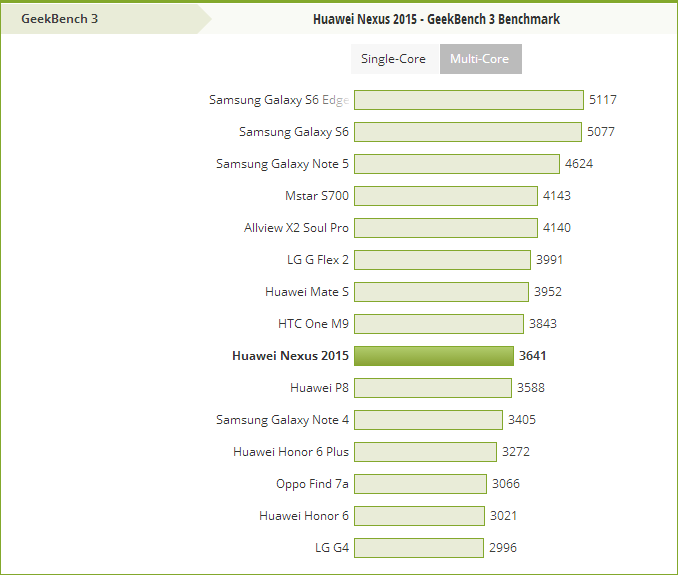Click the Mstar S700 label
This screenshot has width=678, height=575.
317,196
